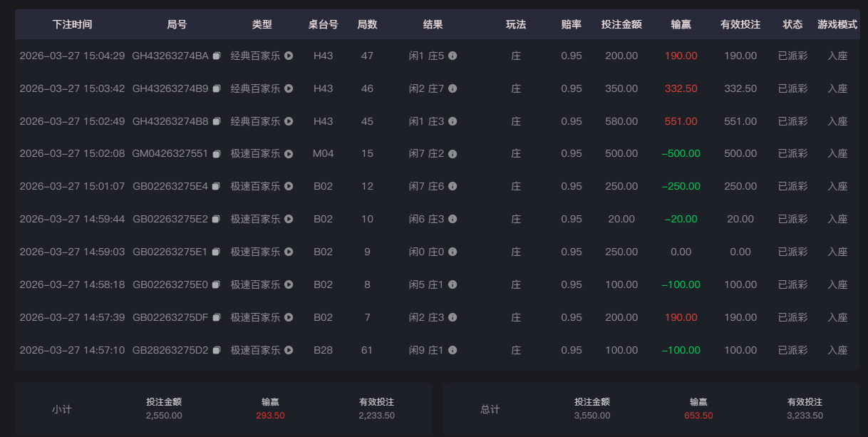The image size is (868, 437).
Task: Copy game ID GH43263274BA using its copy icon
Action: tap(216, 55)
